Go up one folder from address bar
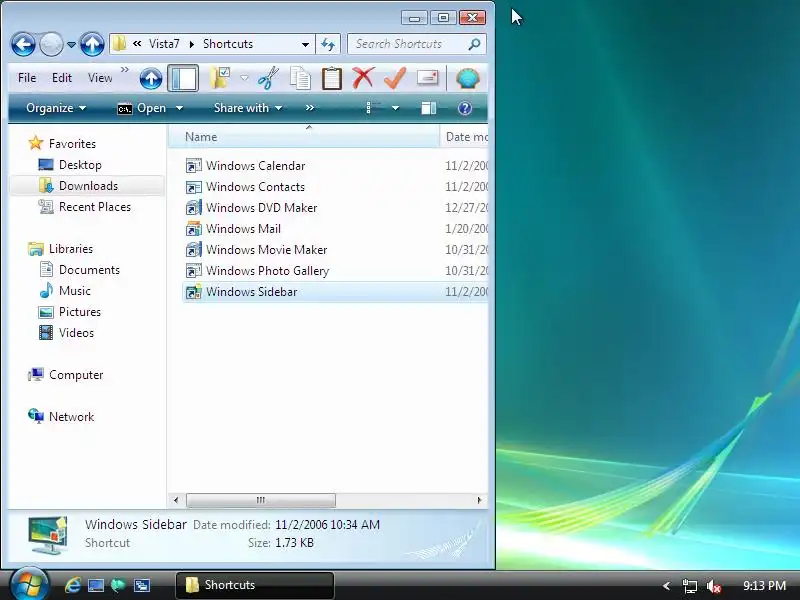Screen dimensions: 800x600 [92, 44]
